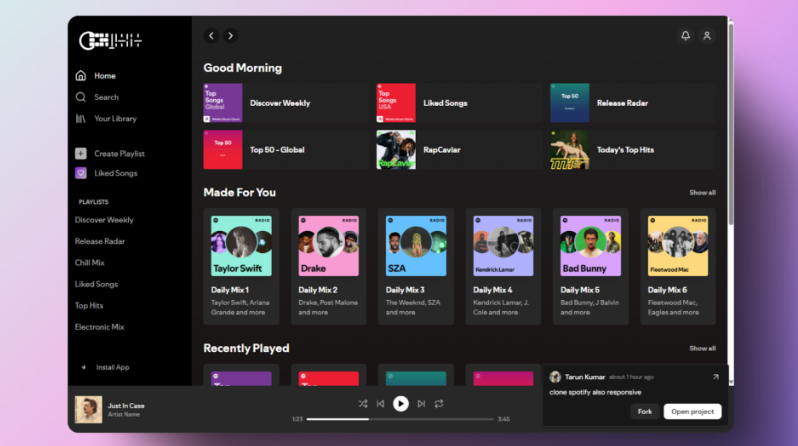Click the Open project button
This screenshot has width=798, height=446.
tap(692, 411)
